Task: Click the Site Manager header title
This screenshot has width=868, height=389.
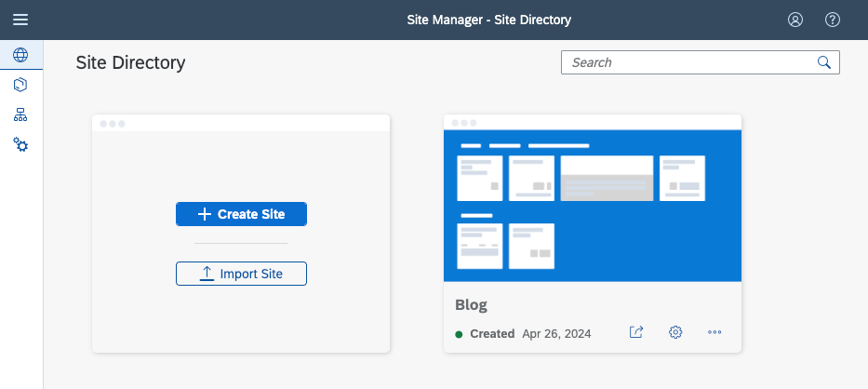Action: click(488, 20)
